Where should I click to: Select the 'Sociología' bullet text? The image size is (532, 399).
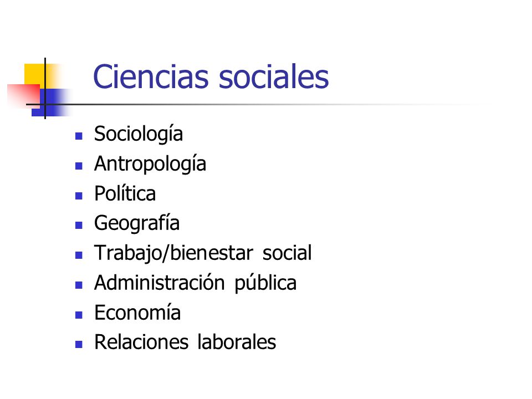pyautogui.click(x=139, y=134)
